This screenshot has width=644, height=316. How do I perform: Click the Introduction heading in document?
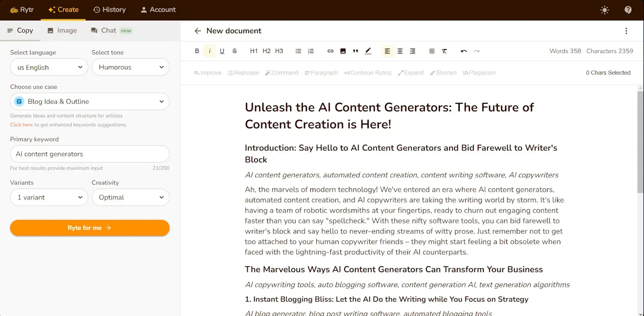click(401, 154)
